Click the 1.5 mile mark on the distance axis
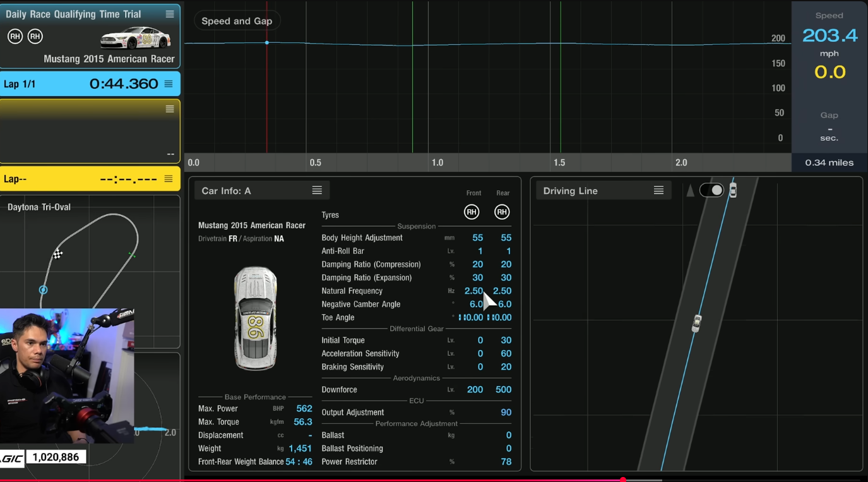 coord(559,162)
